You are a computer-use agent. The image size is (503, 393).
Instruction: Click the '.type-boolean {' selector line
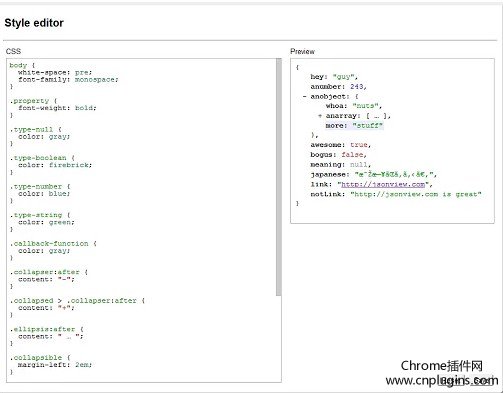pos(42,158)
